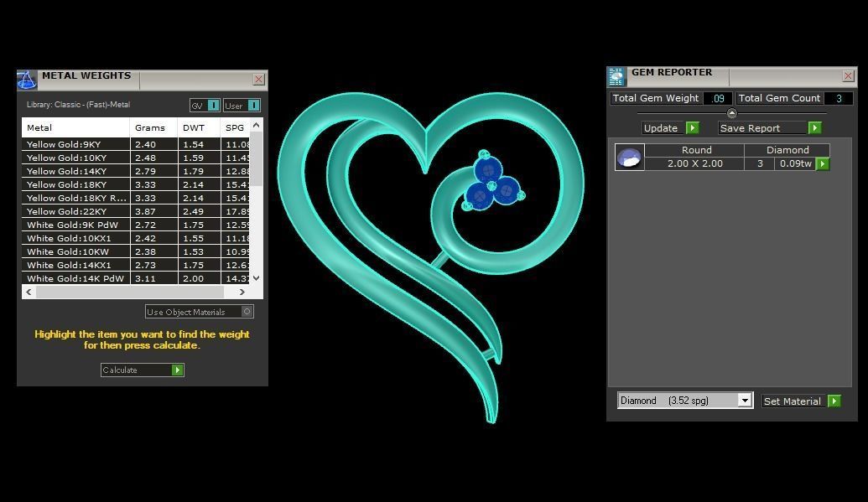868x502 pixels.
Task: Select White Gold:14KX1 row
Action: pyautogui.click(x=136, y=265)
